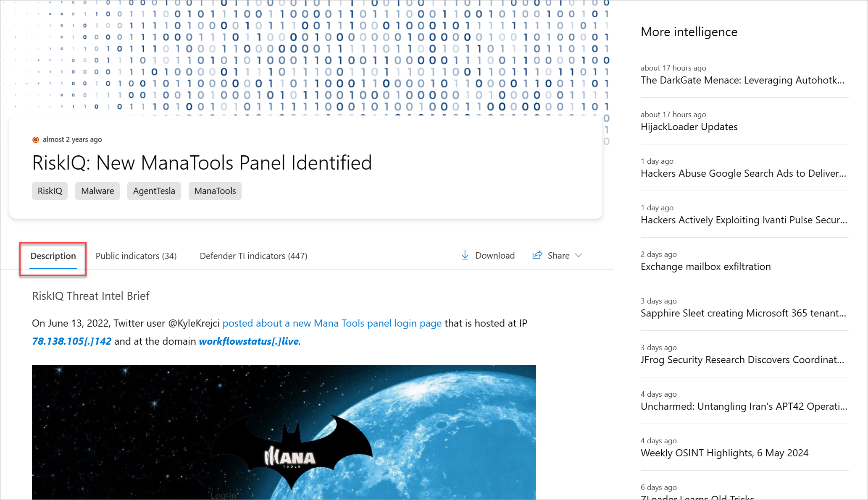
Task: Open the DarkGate Menace article
Action: (x=742, y=80)
